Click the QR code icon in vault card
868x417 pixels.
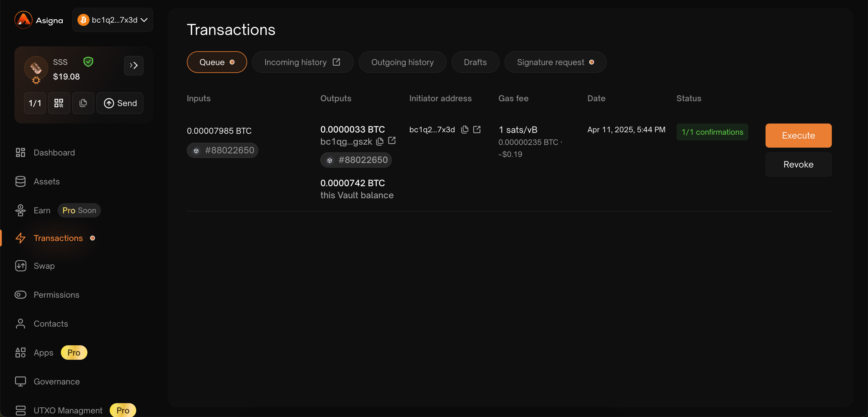click(59, 103)
